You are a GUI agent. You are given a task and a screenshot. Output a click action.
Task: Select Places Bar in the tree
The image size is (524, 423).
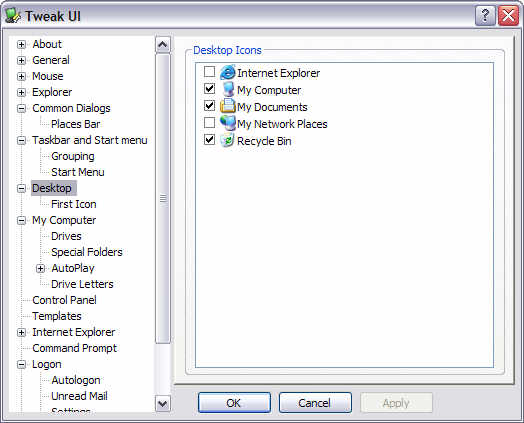[x=76, y=124]
